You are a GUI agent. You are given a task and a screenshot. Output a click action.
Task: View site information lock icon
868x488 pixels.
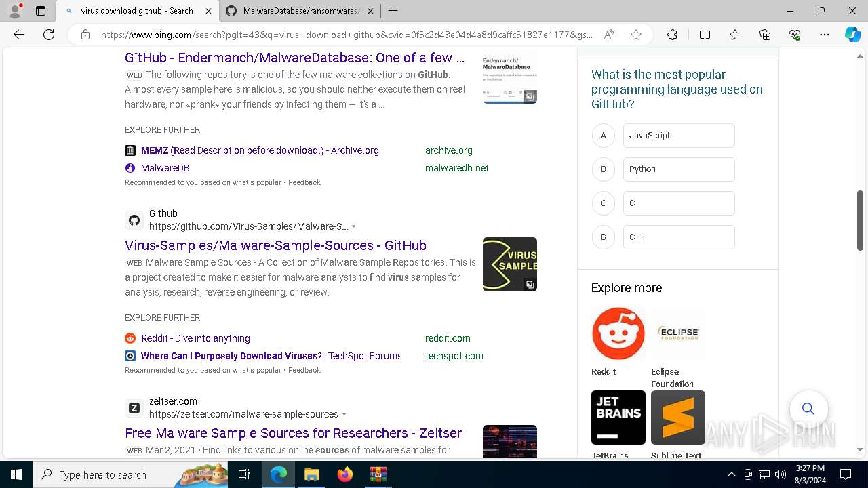pyautogui.click(x=85, y=35)
